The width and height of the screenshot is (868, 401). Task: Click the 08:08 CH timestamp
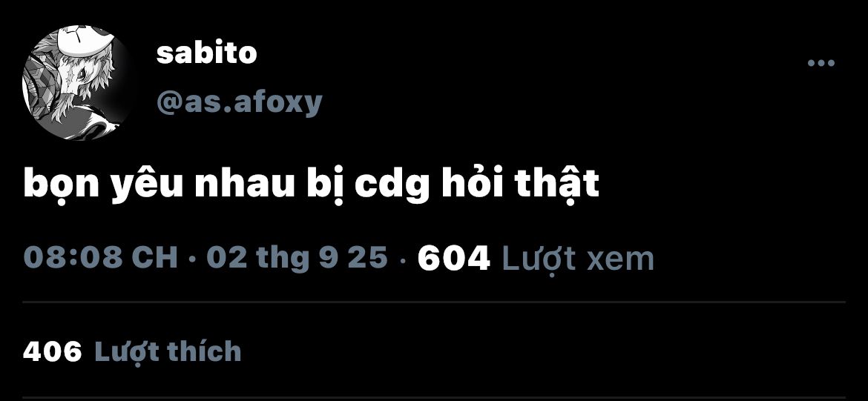tap(101, 258)
